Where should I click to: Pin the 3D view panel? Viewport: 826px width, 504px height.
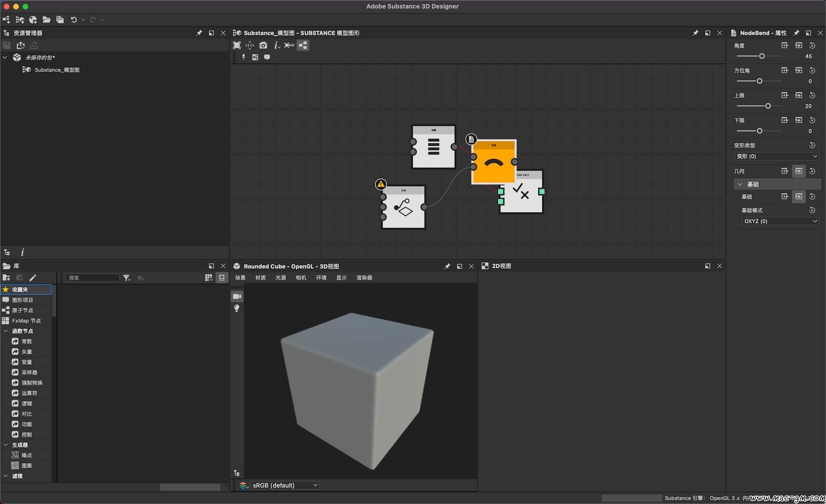pyautogui.click(x=447, y=266)
